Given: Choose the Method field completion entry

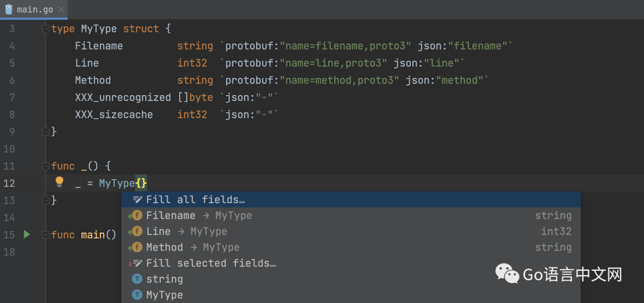Looking at the screenshot, I should click(165, 248).
